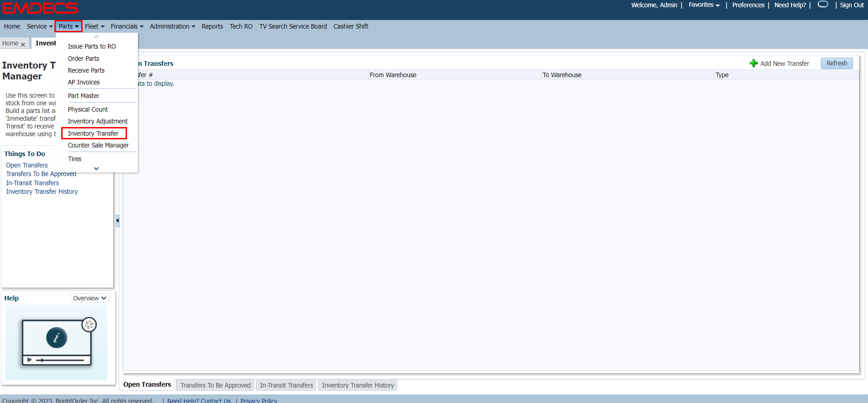This screenshot has height=403, width=868.
Task: Click the Privacy Policy footer link
Action: point(258,400)
